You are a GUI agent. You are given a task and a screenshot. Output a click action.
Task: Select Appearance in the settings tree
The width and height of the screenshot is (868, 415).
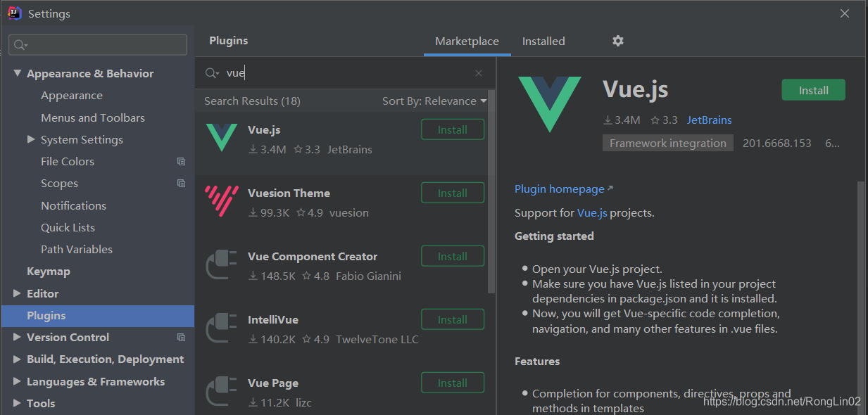coord(72,96)
